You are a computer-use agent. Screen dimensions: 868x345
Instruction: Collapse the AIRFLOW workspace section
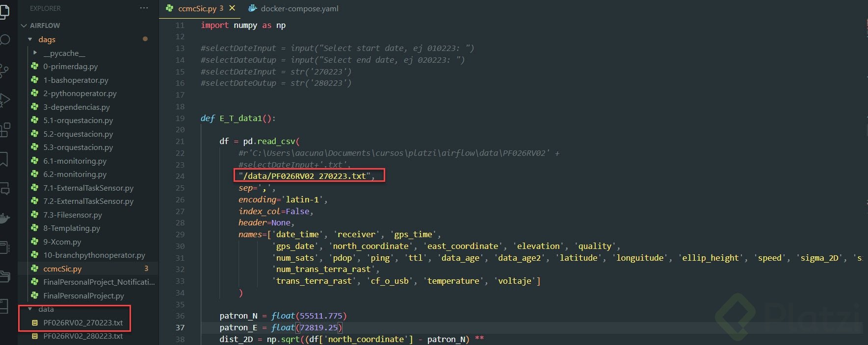coord(40,25)
